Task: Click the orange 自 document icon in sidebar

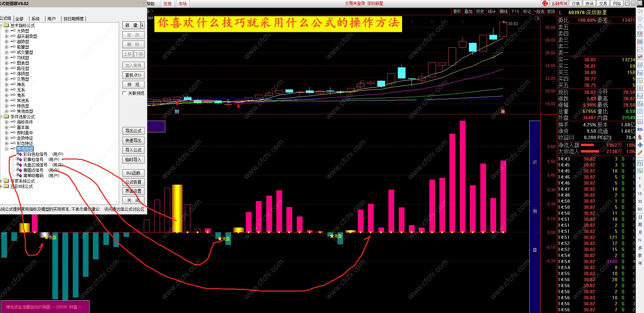Action: pyautogui.click(x=640, y=88)
